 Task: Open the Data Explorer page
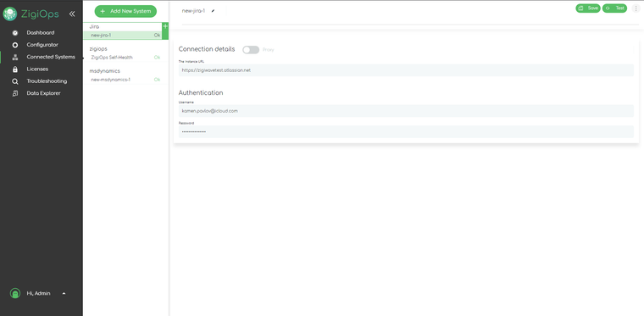pos(43,93)
